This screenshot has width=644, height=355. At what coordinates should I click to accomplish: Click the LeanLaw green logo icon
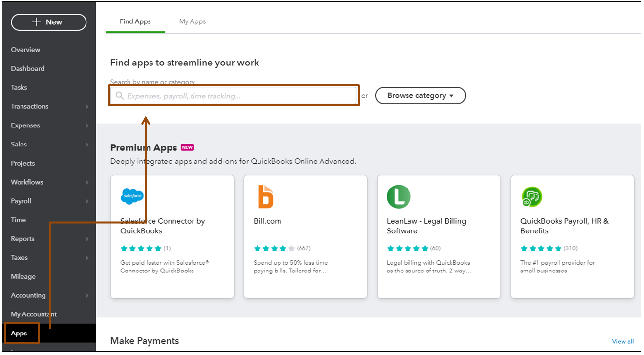coord(399,197)
